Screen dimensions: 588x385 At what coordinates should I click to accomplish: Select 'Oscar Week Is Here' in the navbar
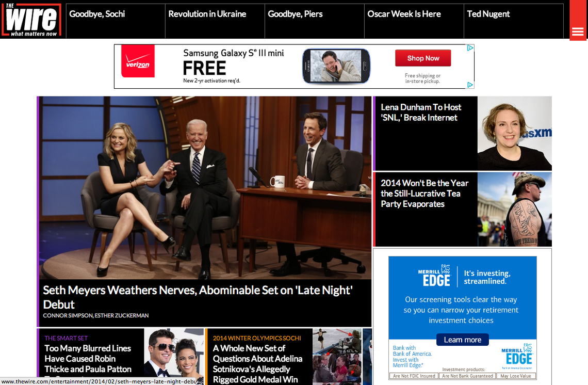[x=403, y=14]
